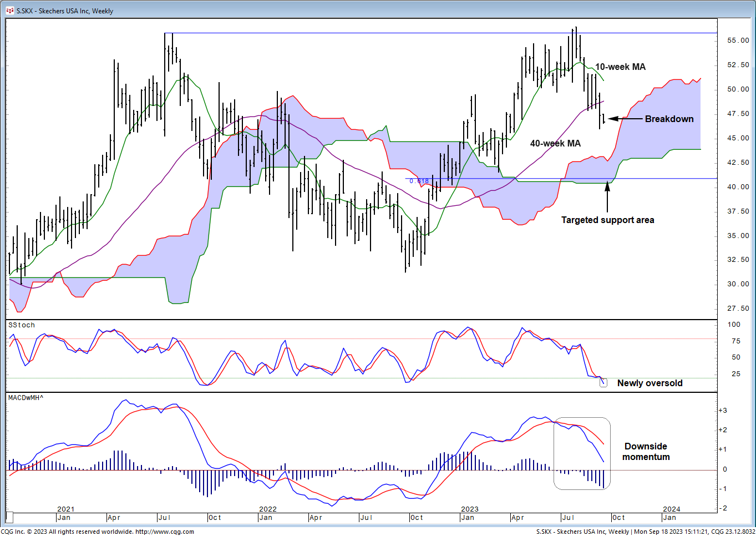Click the 0.618 Fibonacci level label

(x=419, y=181)
